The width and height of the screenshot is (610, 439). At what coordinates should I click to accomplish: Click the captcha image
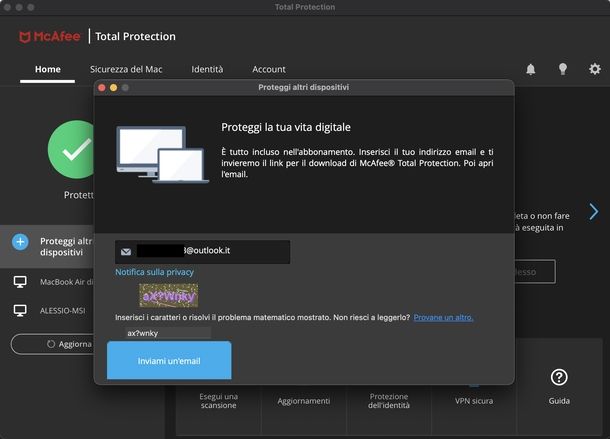[x=168, y=295]
